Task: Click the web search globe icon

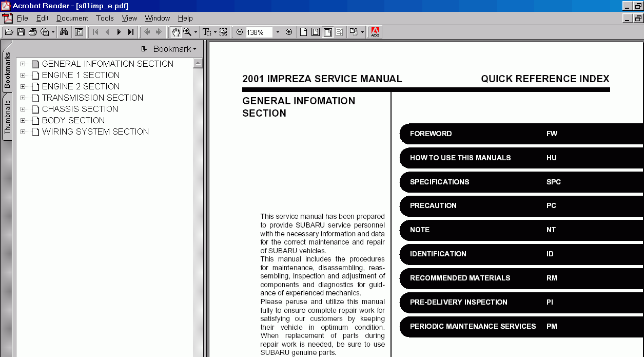Action: (x=45, y=32)
